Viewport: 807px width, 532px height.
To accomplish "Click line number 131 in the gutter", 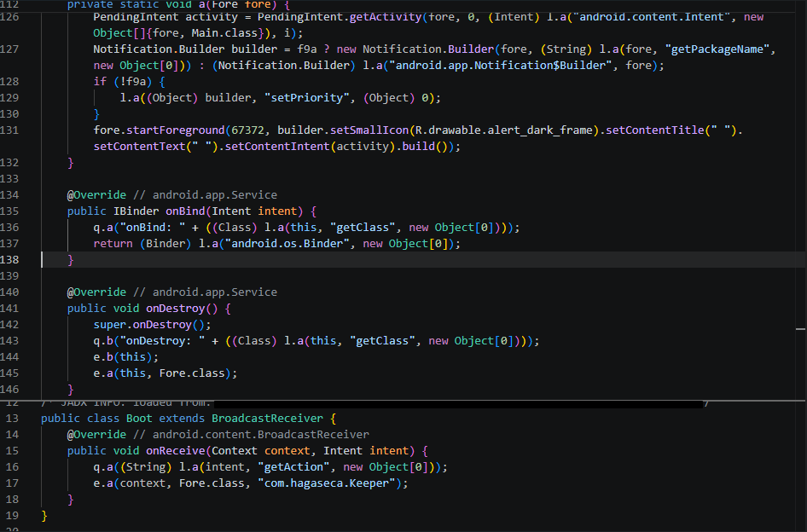I will click(9, 130).
